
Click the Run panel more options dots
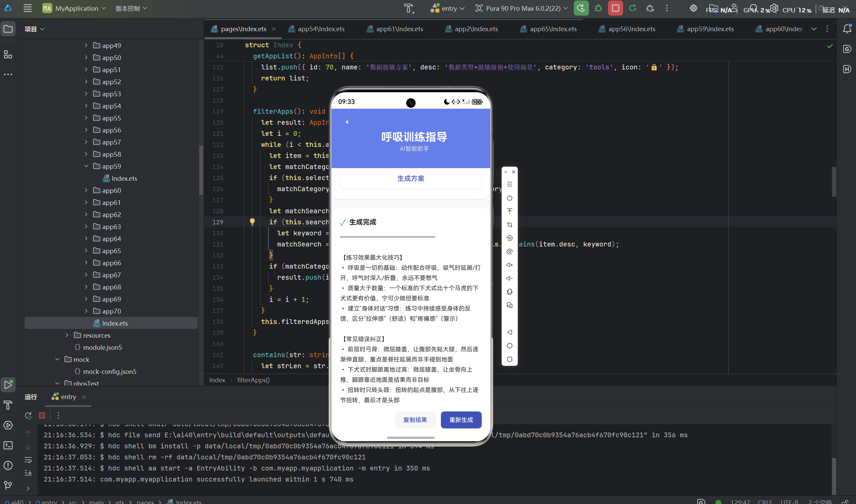click(58, 415)
